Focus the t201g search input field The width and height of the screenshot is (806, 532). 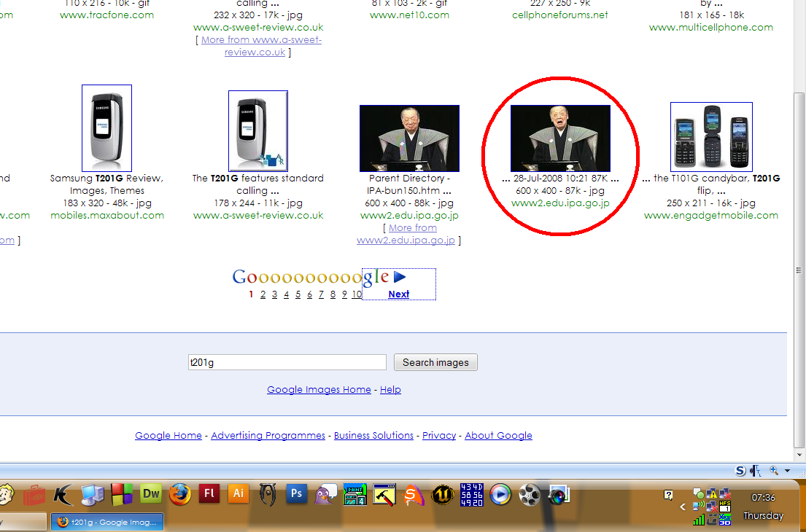(x=287, y=362)
